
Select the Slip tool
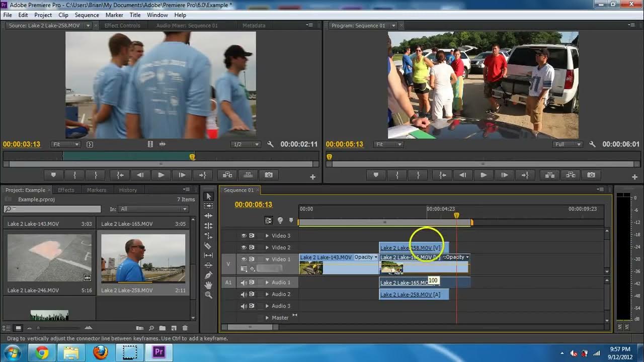click(209, 255)
